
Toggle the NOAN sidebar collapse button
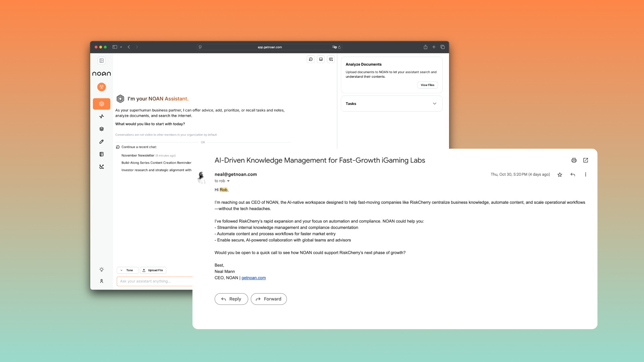101,61
